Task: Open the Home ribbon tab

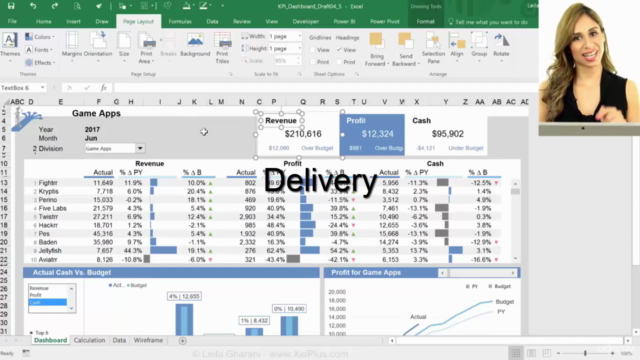Action: [44, 22]
